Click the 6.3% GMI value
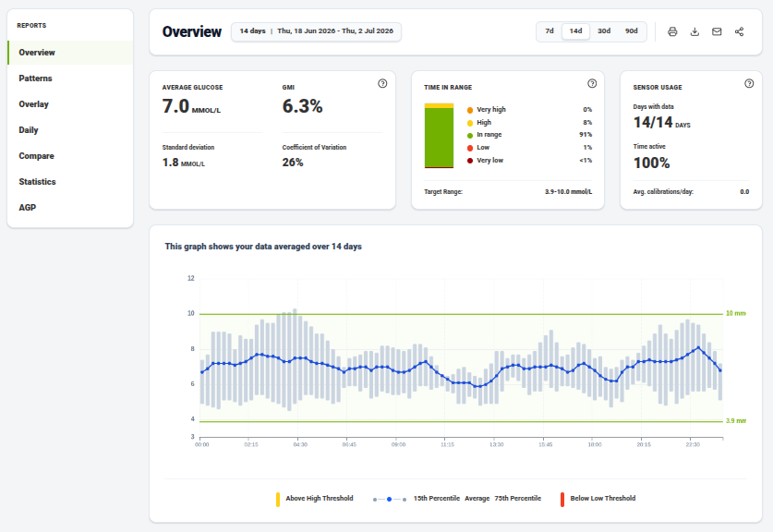 (x=302, y=106)
